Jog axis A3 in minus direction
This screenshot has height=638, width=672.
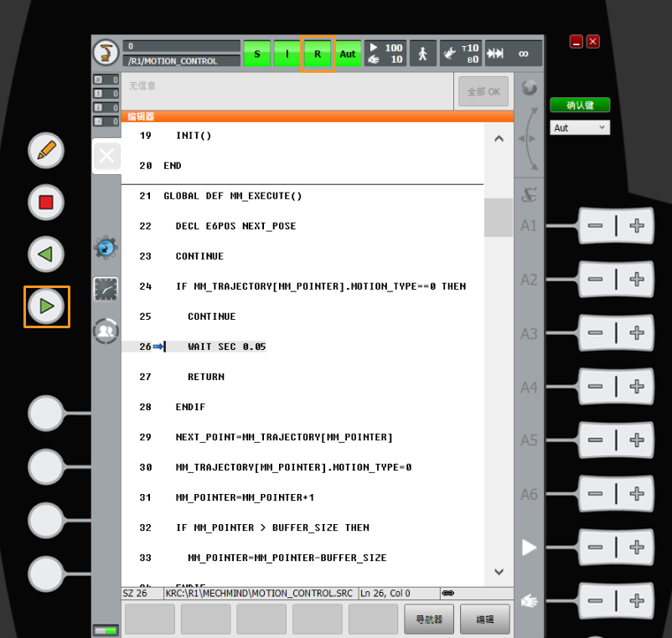click(595, 332)
